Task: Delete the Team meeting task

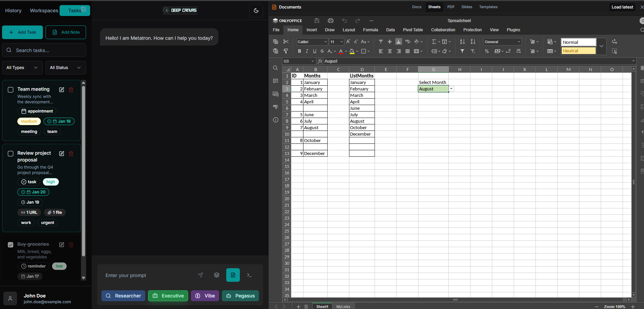Action: pyautogui.click(x=71, y=90)
